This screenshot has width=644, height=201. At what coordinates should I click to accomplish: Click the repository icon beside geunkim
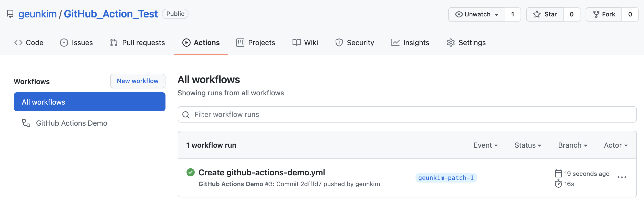pos(10,14)
